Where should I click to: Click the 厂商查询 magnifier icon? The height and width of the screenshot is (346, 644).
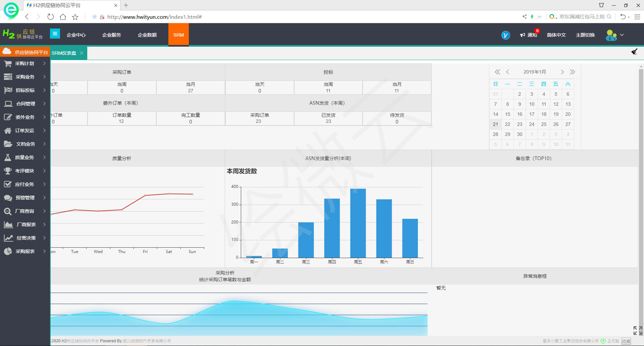tap(8, 211)
